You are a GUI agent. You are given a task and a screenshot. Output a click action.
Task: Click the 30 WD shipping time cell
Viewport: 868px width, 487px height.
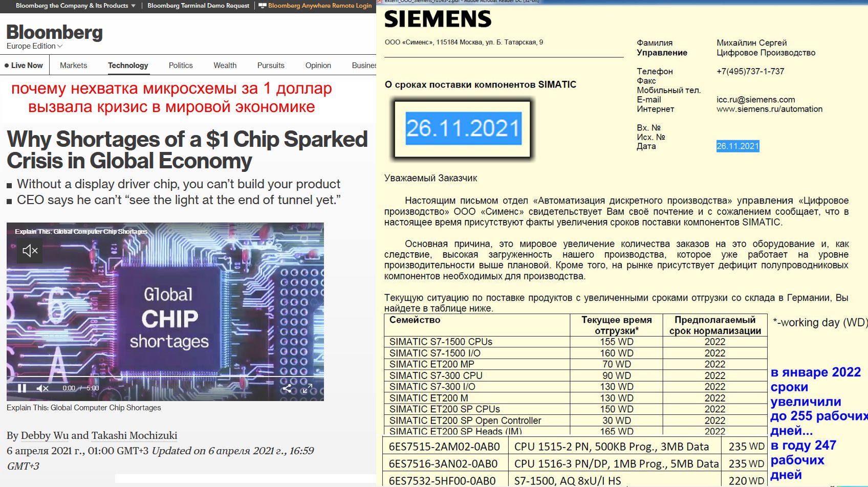tap(617, 420)
